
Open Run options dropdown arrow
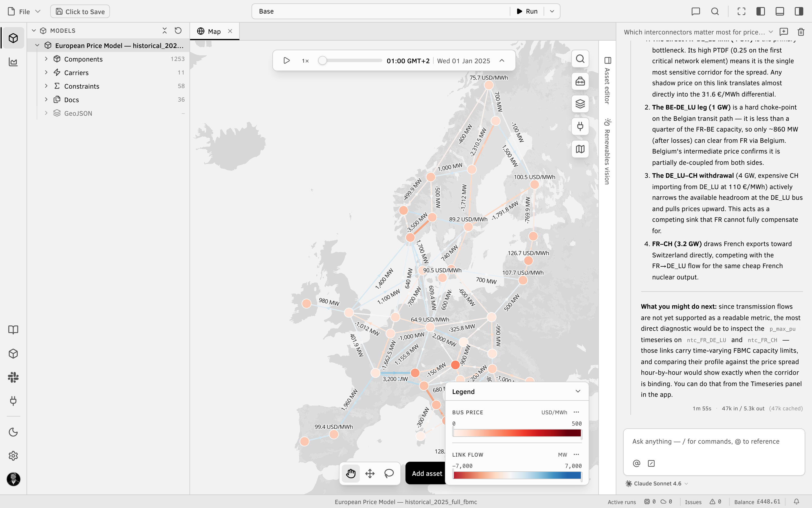[x=552, y=11]
